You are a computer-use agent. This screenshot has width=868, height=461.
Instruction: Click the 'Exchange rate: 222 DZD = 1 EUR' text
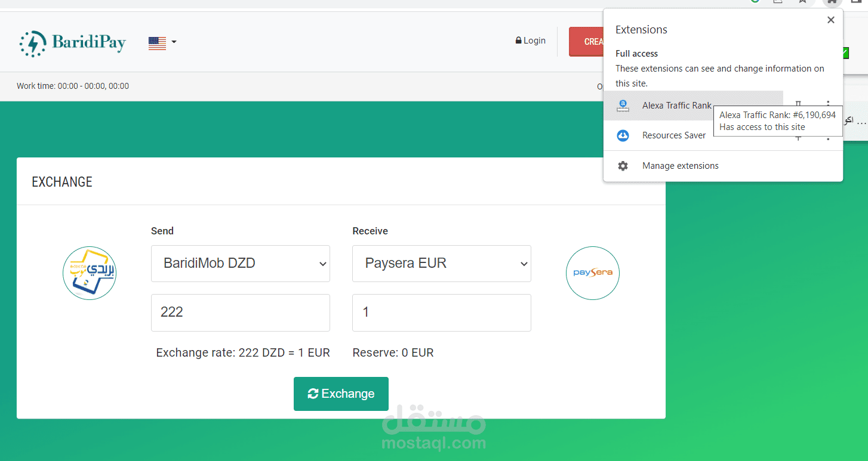[243, 352]
